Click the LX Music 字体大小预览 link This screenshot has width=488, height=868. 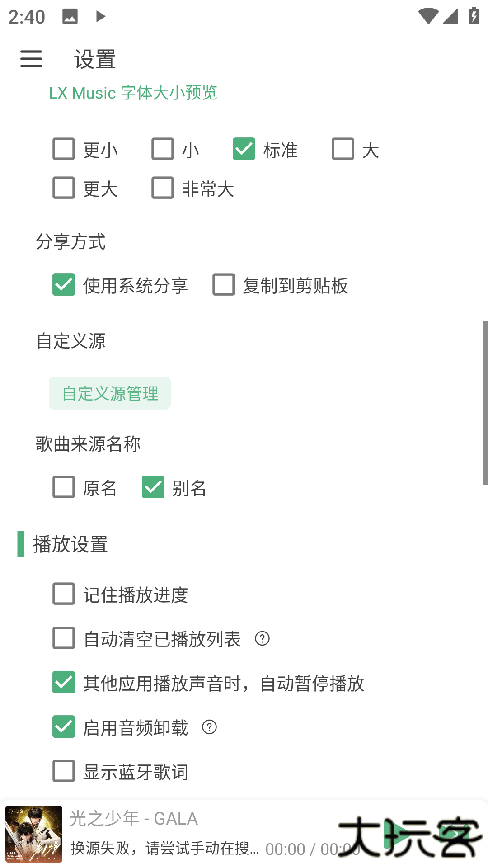(133, 93)
